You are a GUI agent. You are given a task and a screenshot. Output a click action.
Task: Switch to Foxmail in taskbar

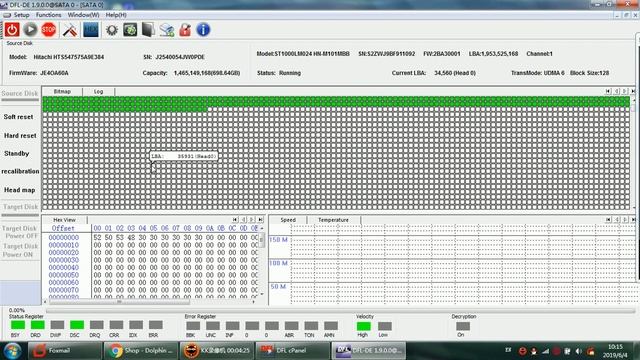click(x=64, y=351)
